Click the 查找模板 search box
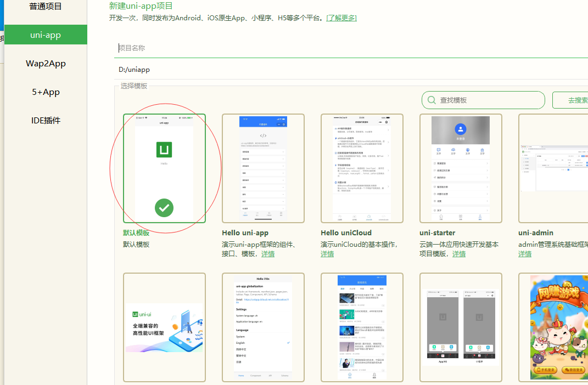This screenshot has height=385, width=588. click(x=483, y=100)
